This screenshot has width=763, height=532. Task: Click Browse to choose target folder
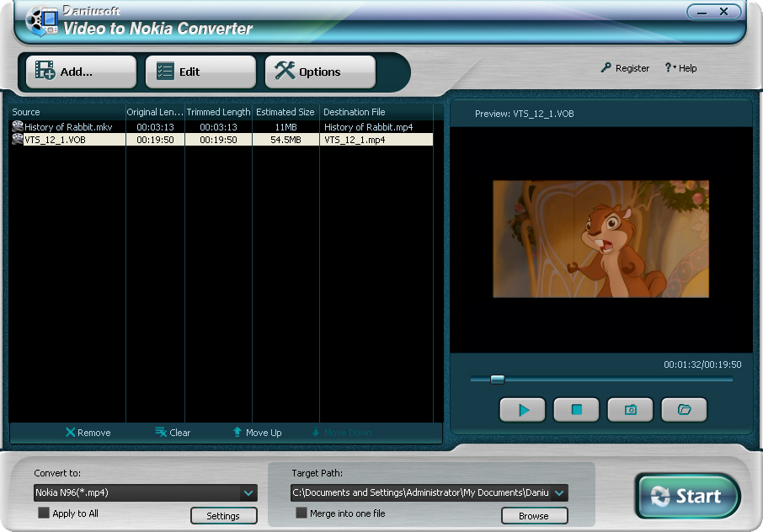(x=534, y=515)
